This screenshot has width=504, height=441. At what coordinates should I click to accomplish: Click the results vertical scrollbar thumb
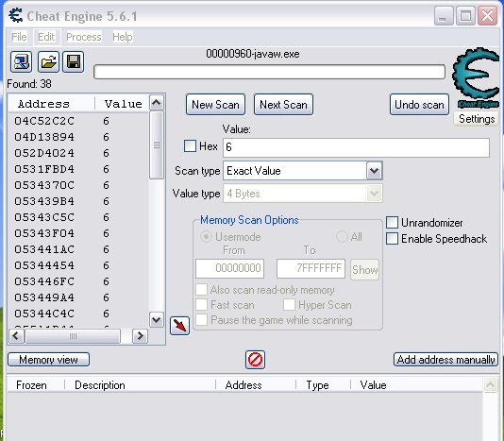157,145
